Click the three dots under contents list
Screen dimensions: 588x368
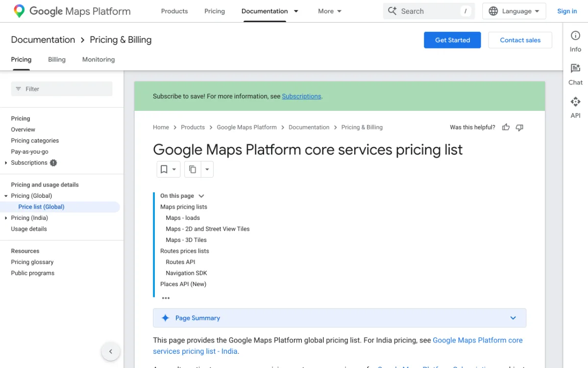tap(166, 298)
